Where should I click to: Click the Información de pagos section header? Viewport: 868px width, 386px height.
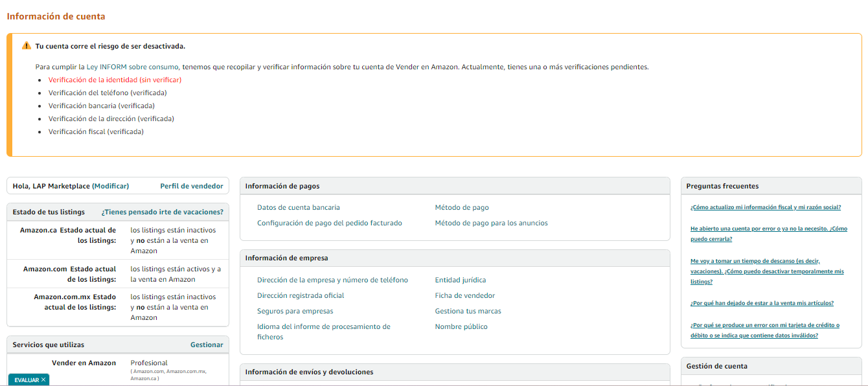click(x=282, y=186)
